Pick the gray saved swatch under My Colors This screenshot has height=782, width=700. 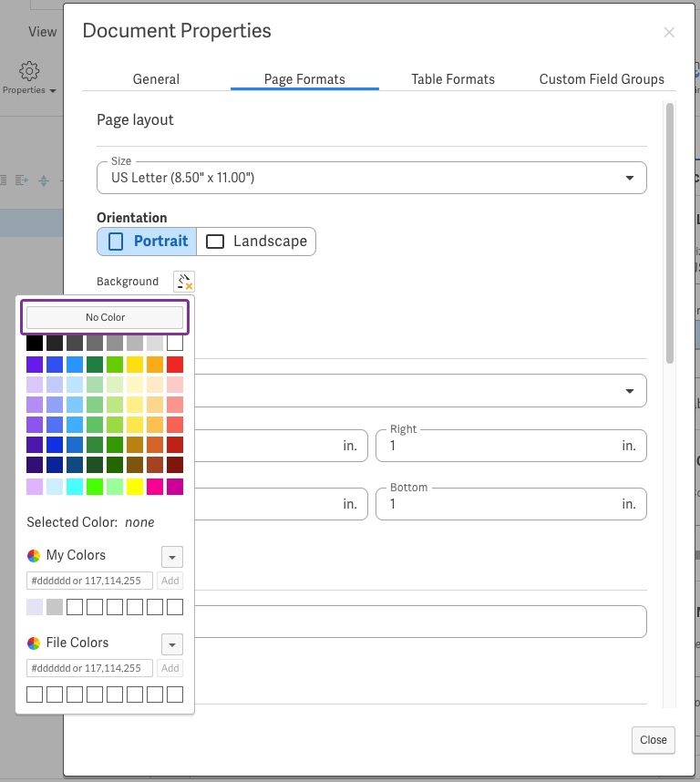coord(55,607)
